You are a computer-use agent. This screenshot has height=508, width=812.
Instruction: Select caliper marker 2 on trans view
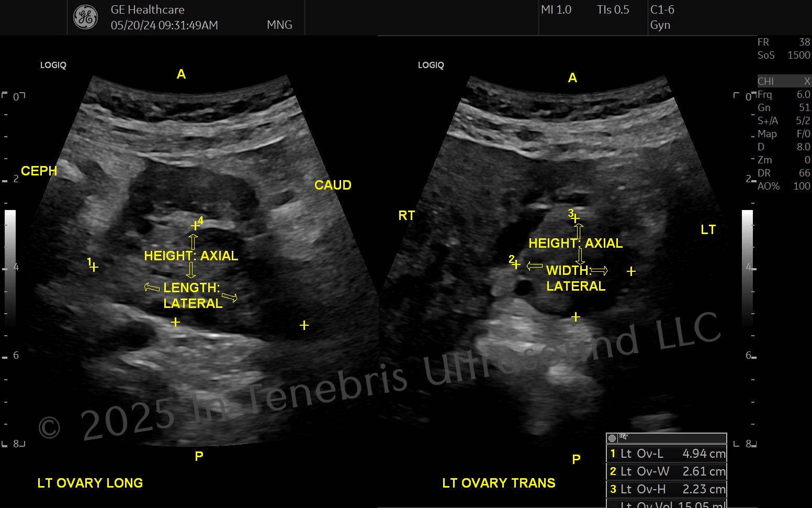(516, 265)
